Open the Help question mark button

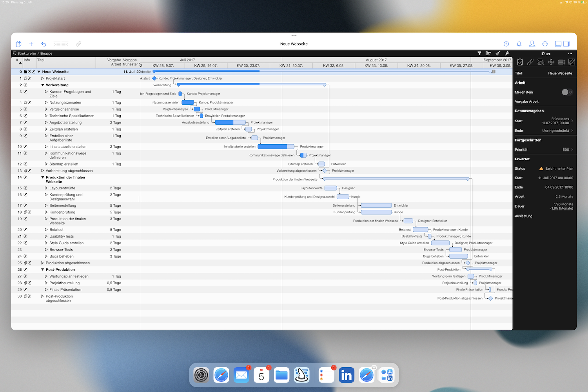click(x=506, y=44)
